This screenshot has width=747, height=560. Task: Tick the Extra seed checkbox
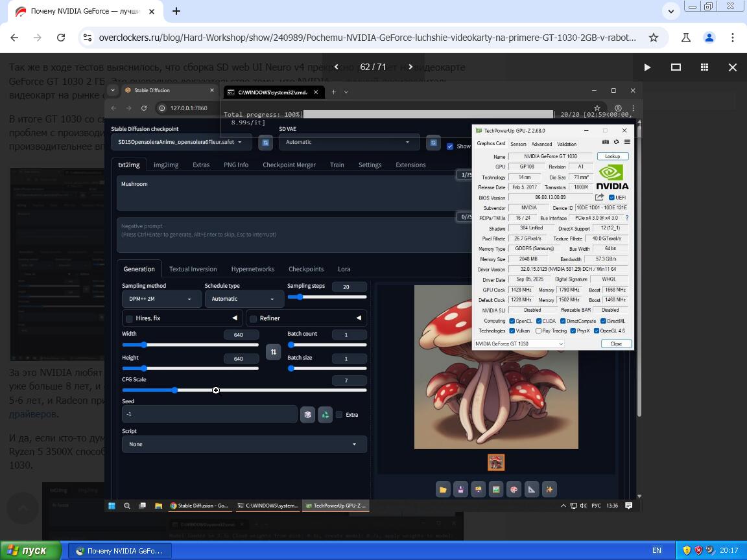click(x=339, y=415)
